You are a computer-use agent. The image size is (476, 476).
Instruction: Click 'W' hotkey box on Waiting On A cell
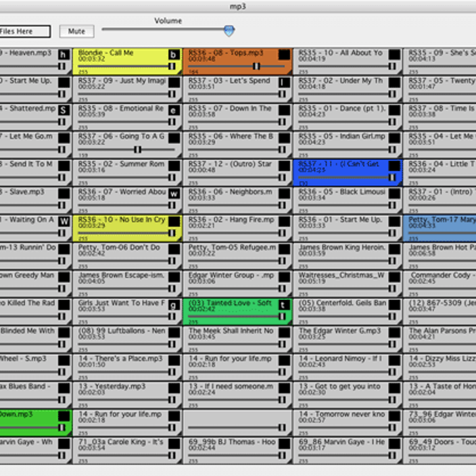64,221
